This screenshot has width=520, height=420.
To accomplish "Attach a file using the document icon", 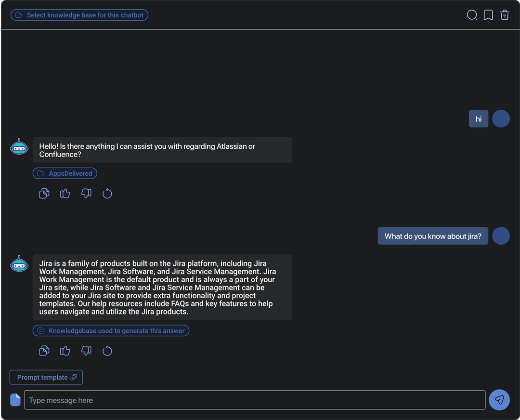I will 15,400.
